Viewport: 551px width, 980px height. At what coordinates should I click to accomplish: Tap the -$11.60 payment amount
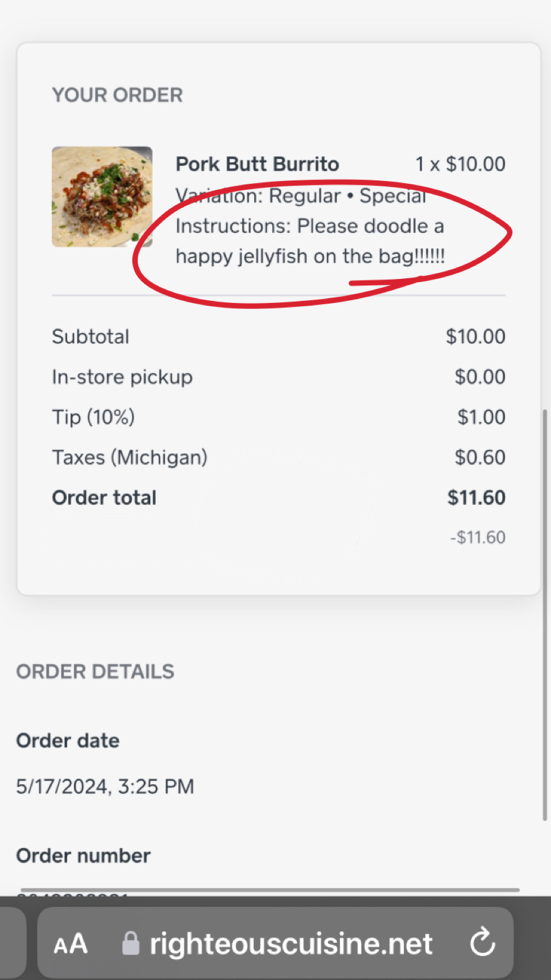(477, 538)
